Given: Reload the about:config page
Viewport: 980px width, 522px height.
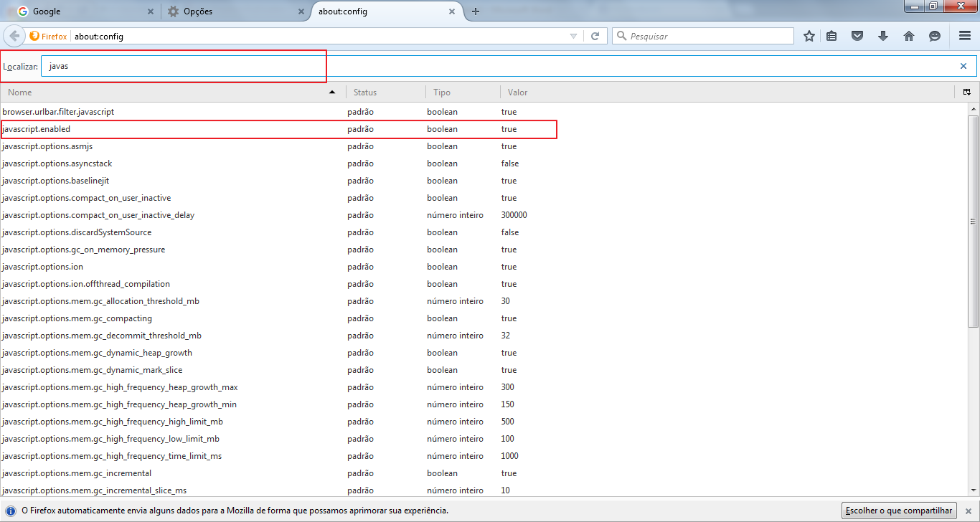Looking at the screenshot, I should 595,36.
